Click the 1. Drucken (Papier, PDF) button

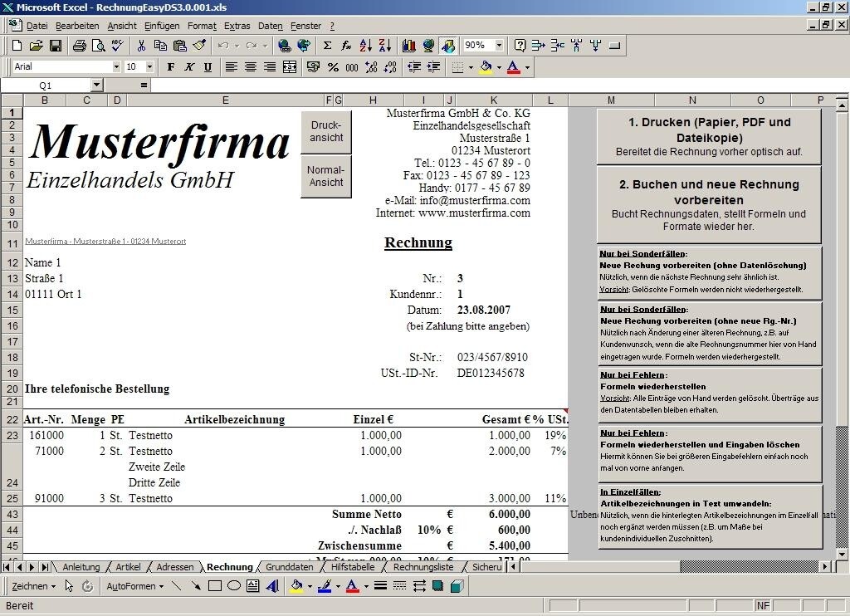[709, 137]
